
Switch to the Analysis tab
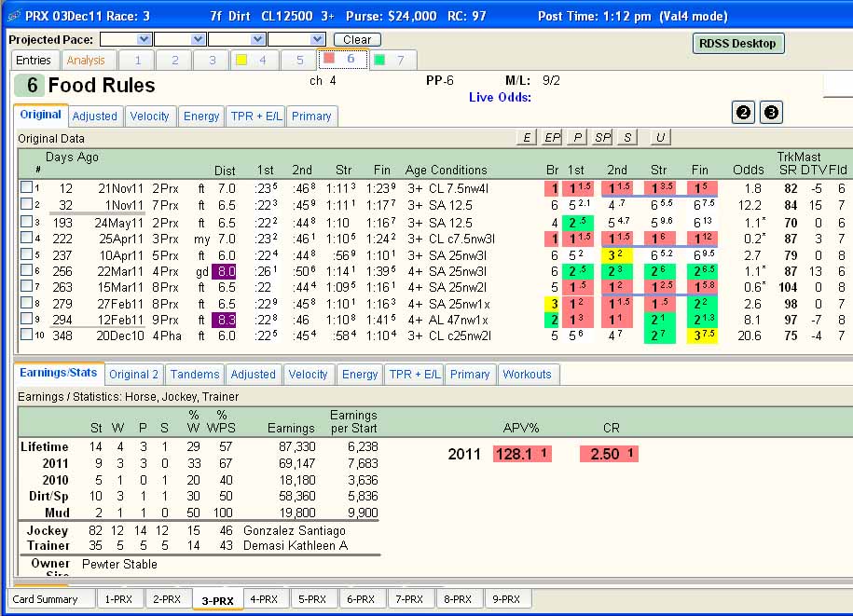tap(86, 61)
